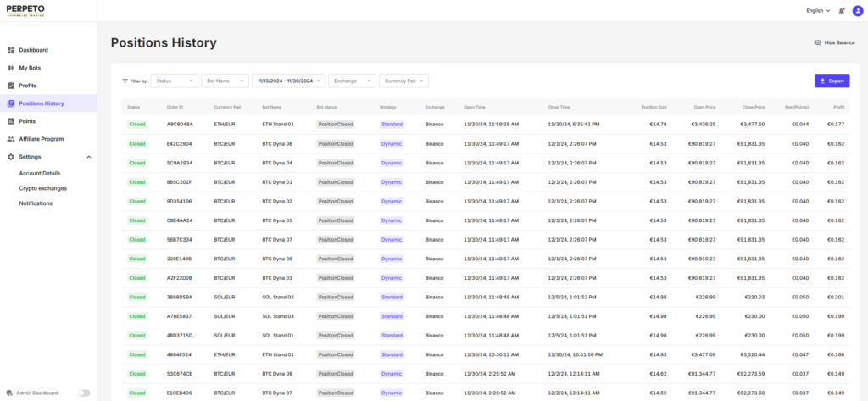
Task: Open the English language selector
Action: 818,10
